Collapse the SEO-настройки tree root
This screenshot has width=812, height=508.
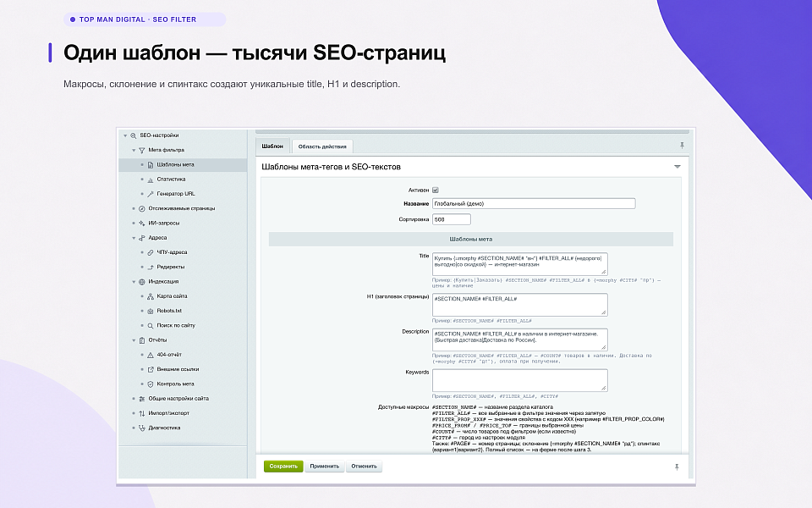pyautogui.click(x=125, y=135)
